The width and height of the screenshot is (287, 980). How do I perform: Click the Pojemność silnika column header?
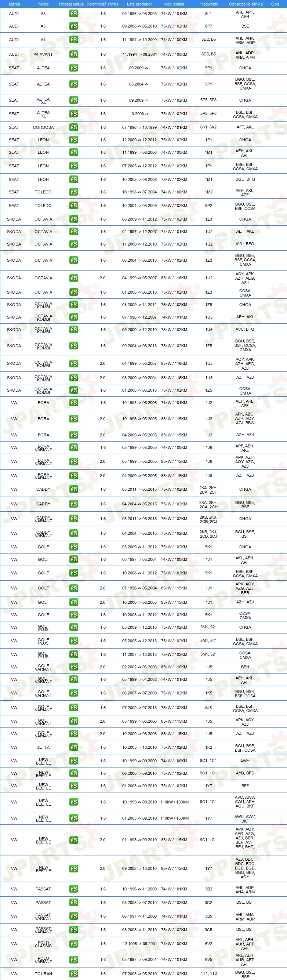(102, 4)
